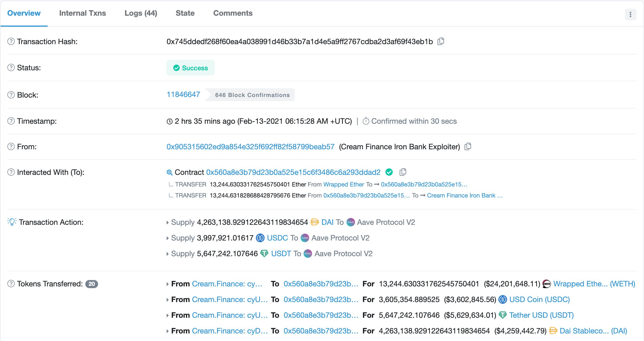Viewport: 644px width, 341px height.
Task: Click the WETH token icon in Tokens Transferred
Action: 547,284
